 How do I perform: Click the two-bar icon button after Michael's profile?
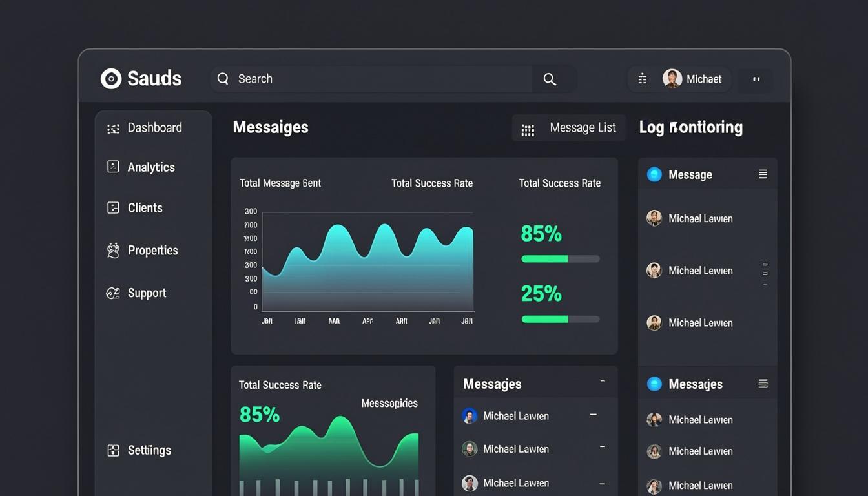coord(756,79)
